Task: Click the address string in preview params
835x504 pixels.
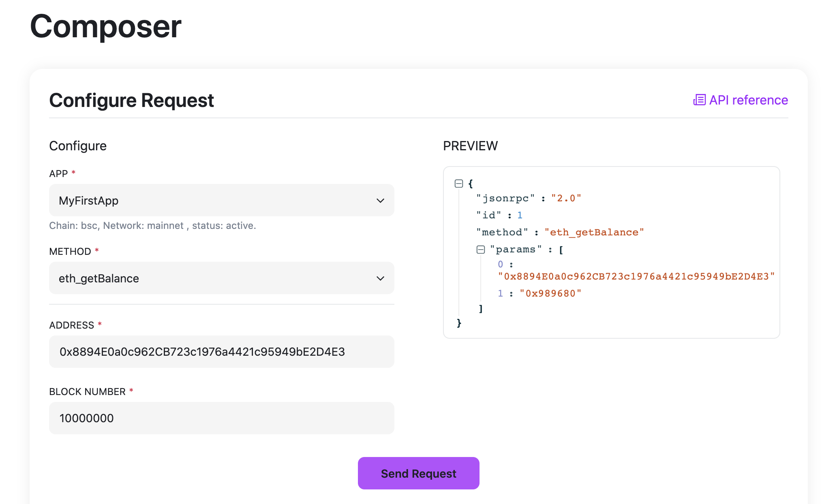Action: pyautogui.click(x=636, y=276)
